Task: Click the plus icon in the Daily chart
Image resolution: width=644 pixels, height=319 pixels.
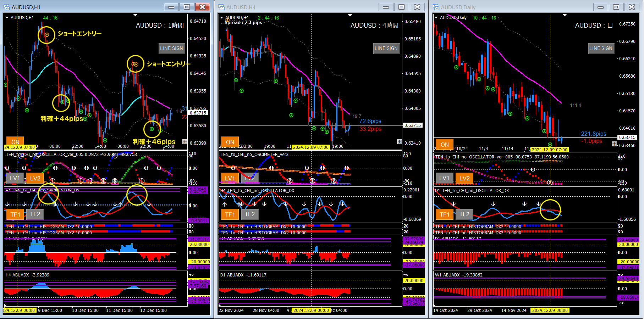Action: (x=614, y=144)
